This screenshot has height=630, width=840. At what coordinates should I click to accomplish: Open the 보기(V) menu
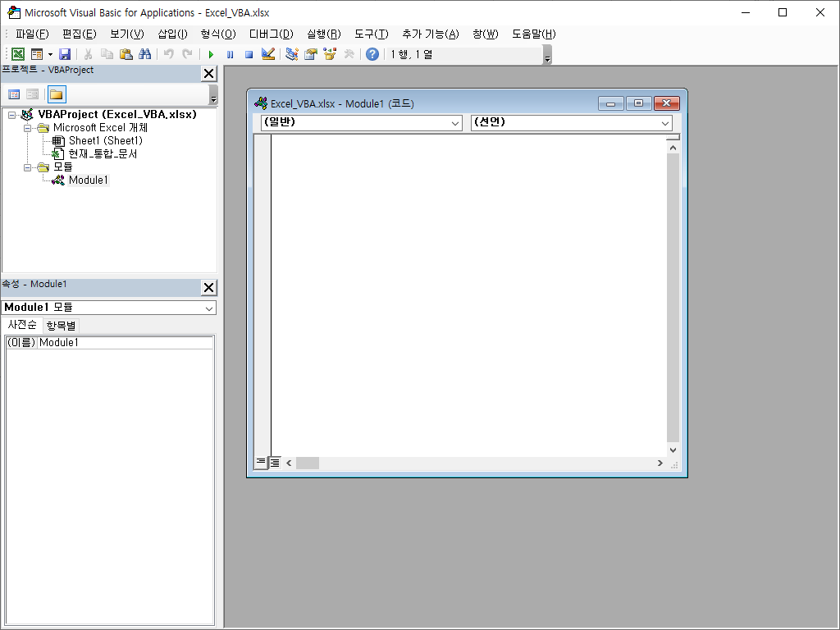pyautogui.click(x=127, y=34)
